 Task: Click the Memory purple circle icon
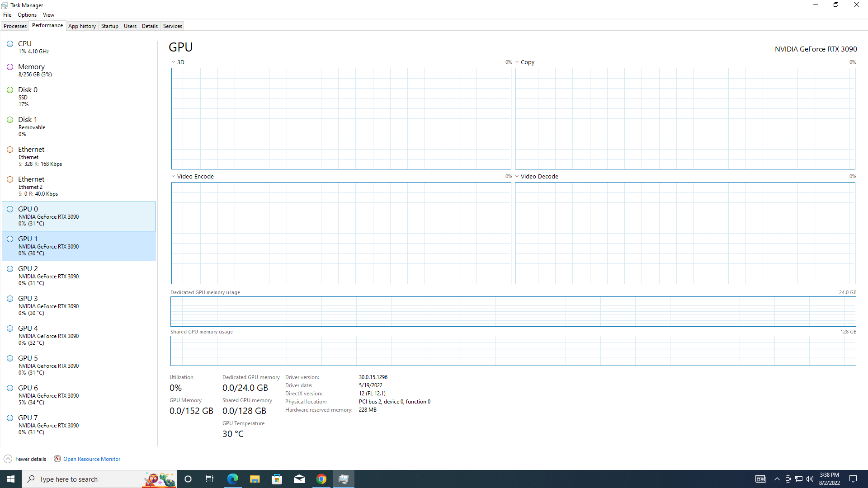(x=10, y=67)
